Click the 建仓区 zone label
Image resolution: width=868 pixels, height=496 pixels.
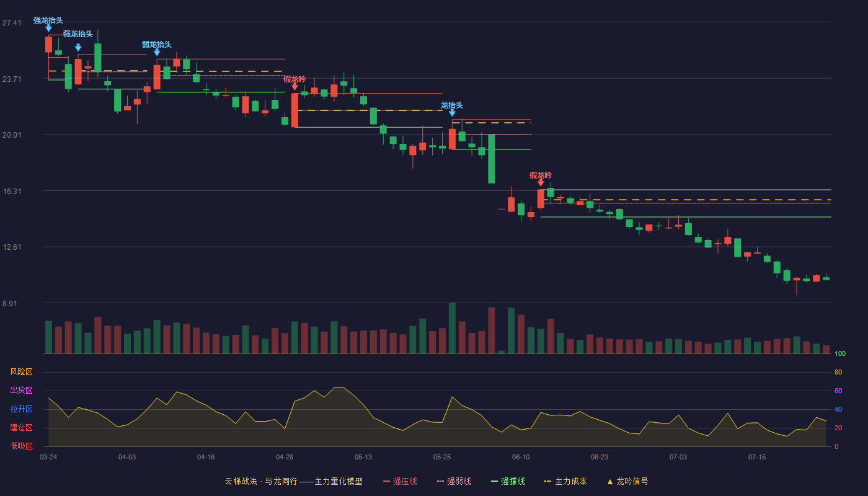tap(21, 428)
